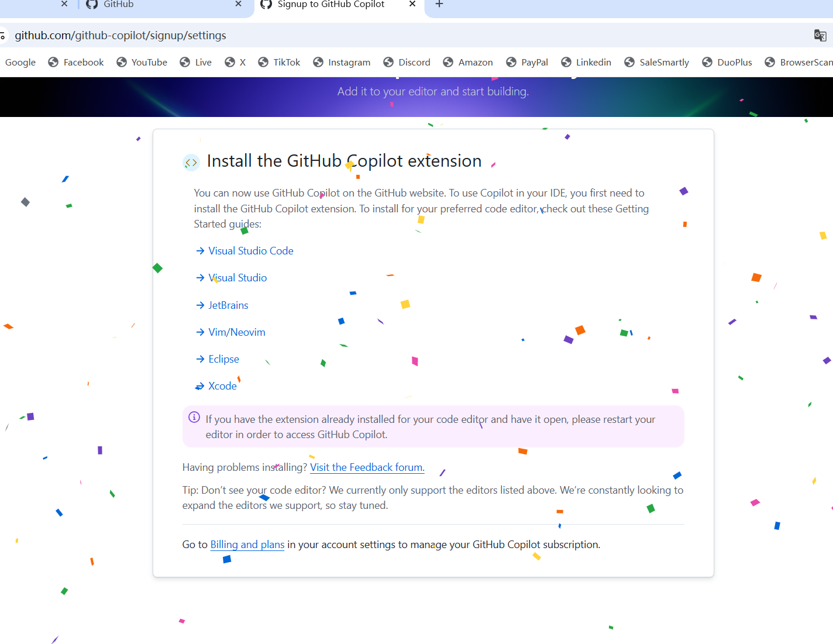Image resolution: width=833 pixels, height=644 pixels.
Task: Close the Signup to GitHub Copilot tab
Action: [412, 4]
